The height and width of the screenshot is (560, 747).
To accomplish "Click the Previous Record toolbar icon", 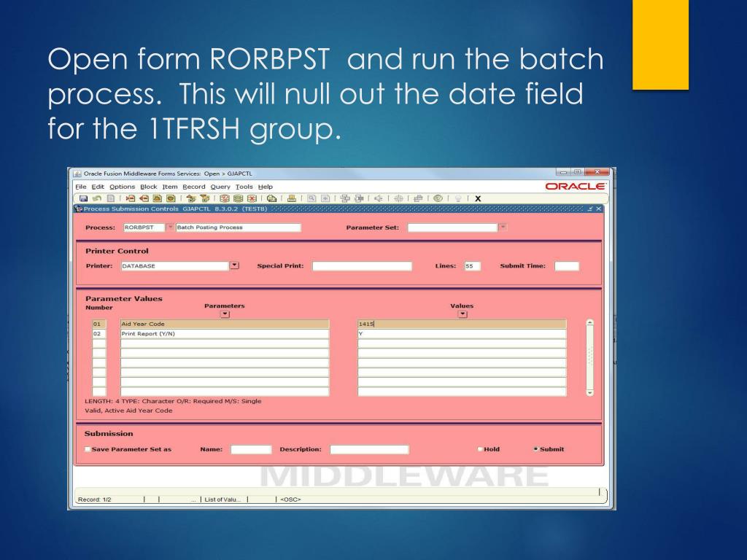I will (158, 198).
